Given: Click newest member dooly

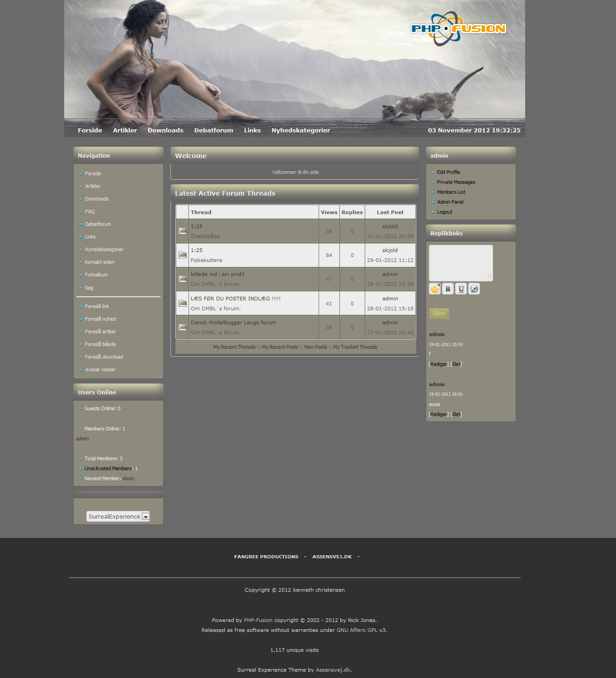Looking at the screenshot, I should pyautogui.click(x=128, y=478).
